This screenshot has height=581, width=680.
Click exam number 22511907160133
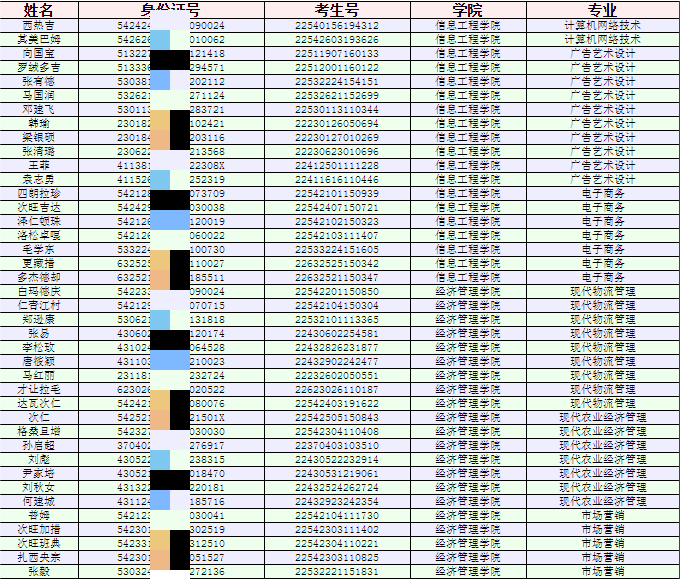[x=337, y=53]
